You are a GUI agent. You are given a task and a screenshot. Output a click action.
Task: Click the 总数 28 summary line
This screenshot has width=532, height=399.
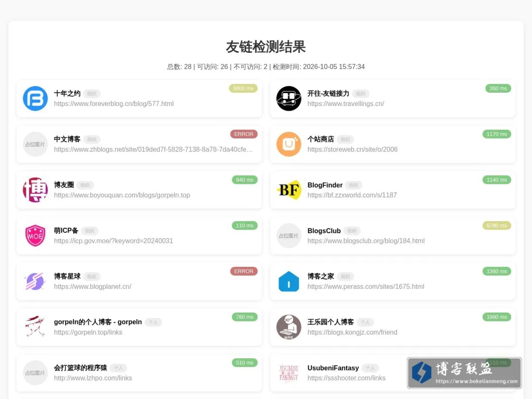266,67
